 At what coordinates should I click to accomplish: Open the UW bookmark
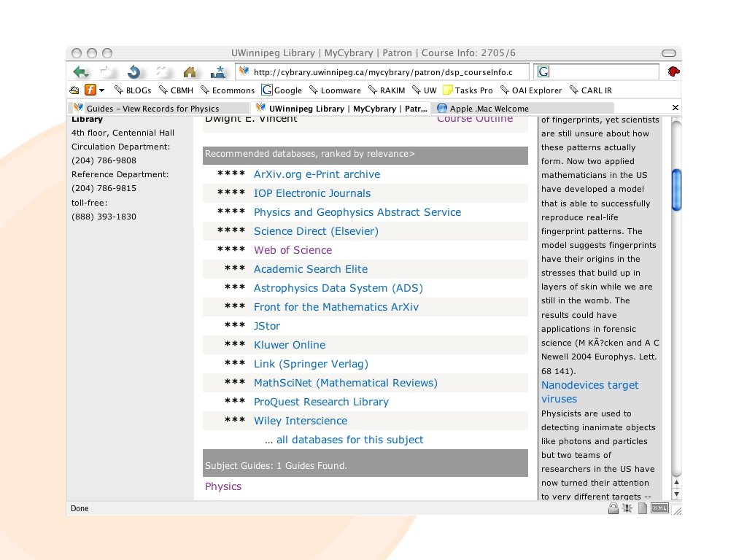(x=424, y=90)
